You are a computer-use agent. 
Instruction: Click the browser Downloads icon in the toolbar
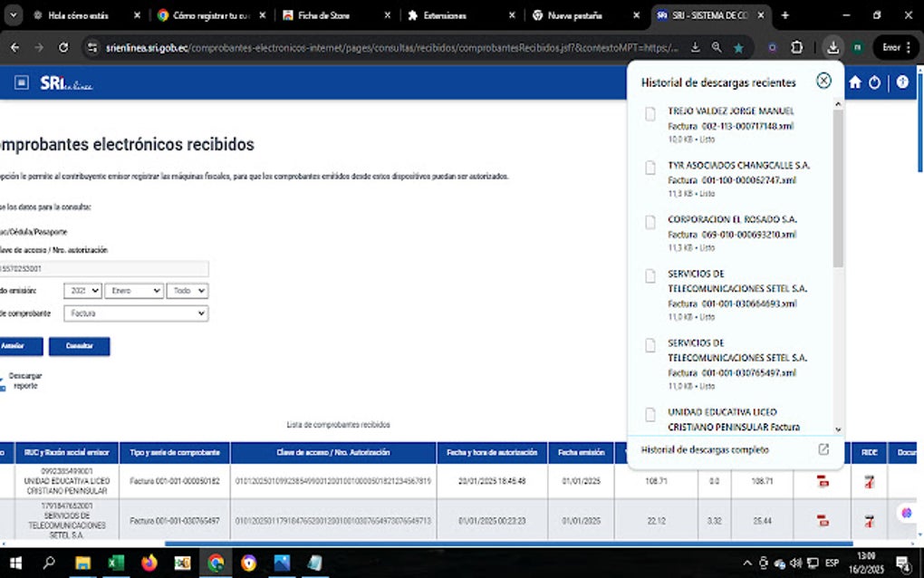coord(833,46)
